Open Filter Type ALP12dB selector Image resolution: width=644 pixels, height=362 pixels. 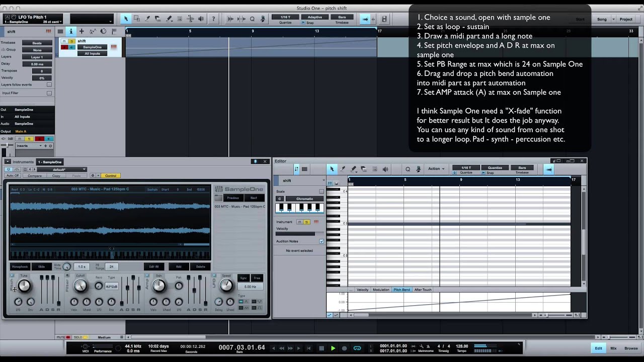(x=111, y=287)
